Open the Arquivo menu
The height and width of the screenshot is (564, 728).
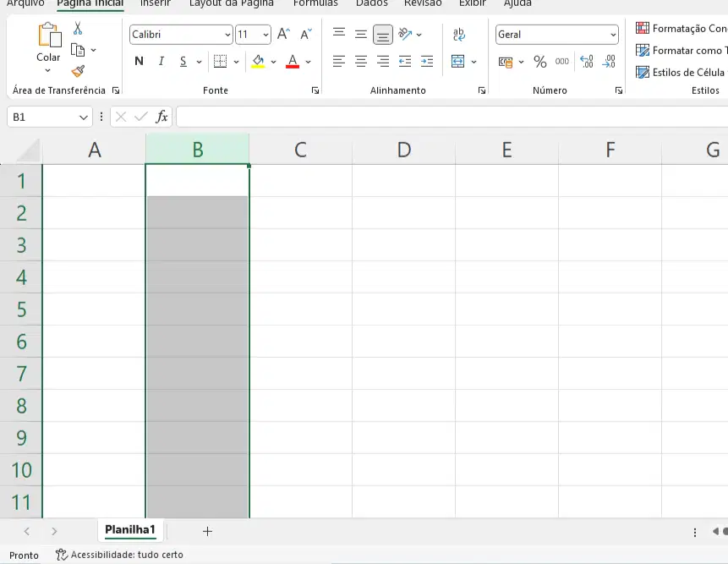coord(25,3)
